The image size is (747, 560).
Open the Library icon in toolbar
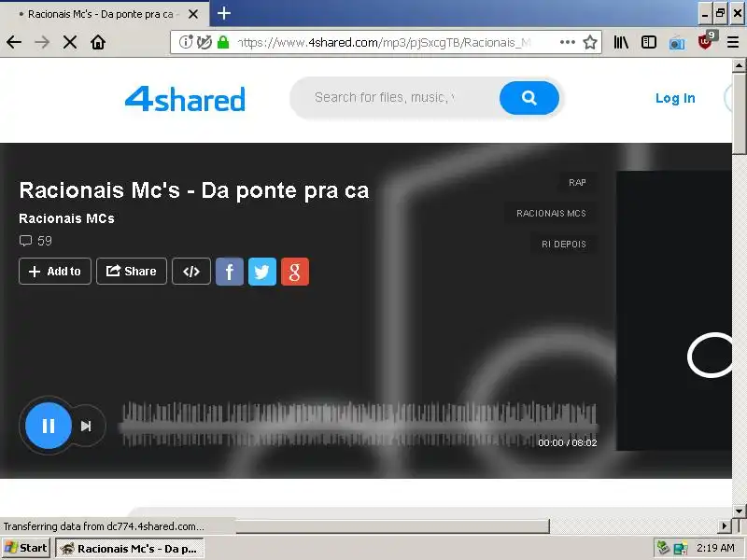(621, 42)
